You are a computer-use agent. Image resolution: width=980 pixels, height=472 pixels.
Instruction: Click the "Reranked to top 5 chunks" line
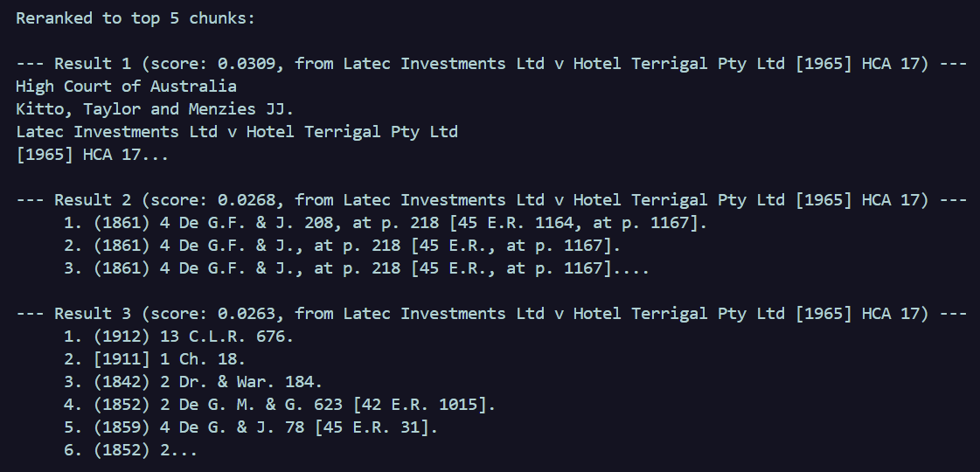136,17
